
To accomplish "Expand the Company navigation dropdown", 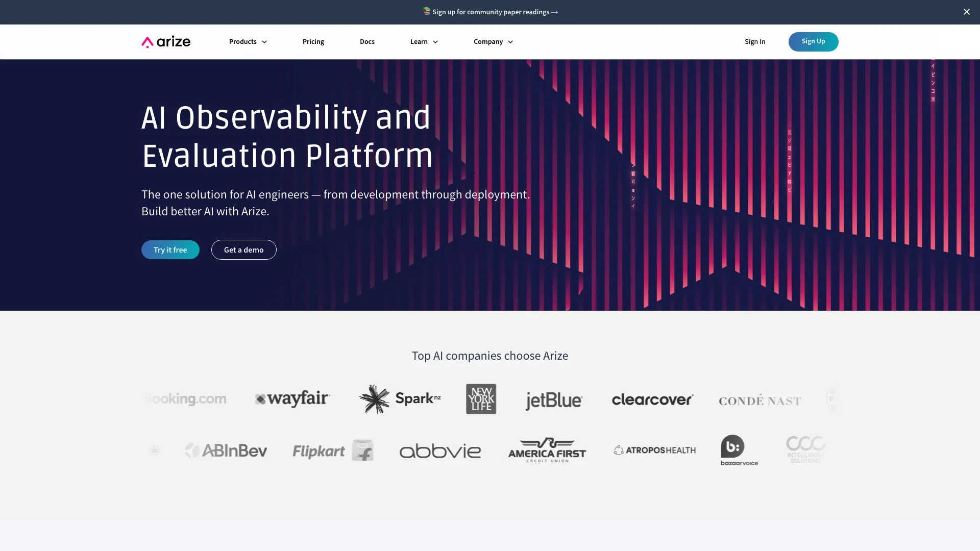I will (493, 41).
